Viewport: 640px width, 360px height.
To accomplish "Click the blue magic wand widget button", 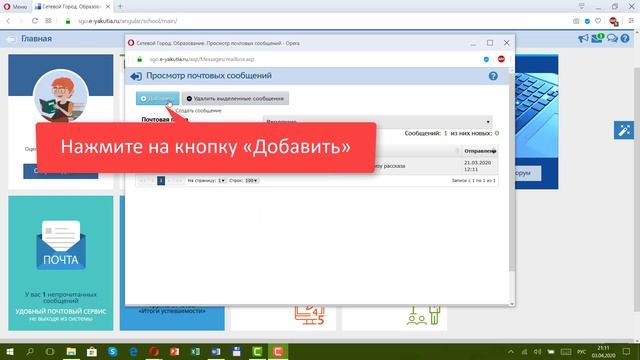I will [624, 130].
